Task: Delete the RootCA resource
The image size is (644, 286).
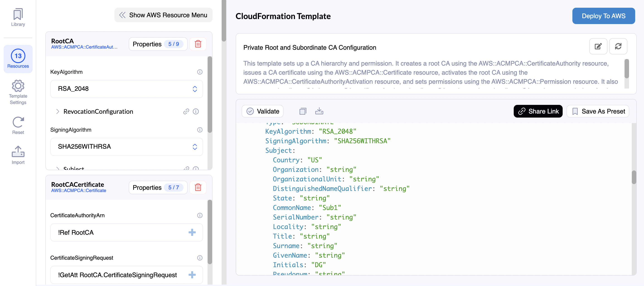Action: [x=198, y=44]
